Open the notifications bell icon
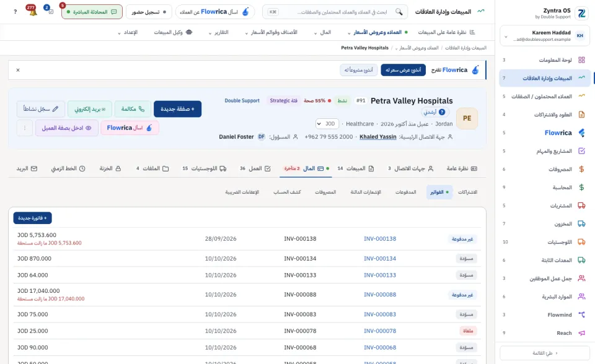Viewport: 595px width, 364px height. click(x=33, y=12)
